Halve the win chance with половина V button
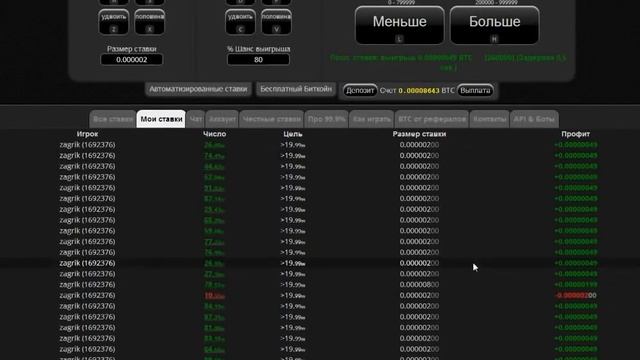Viewport: 640px width, 360px height. click(276, 22)
